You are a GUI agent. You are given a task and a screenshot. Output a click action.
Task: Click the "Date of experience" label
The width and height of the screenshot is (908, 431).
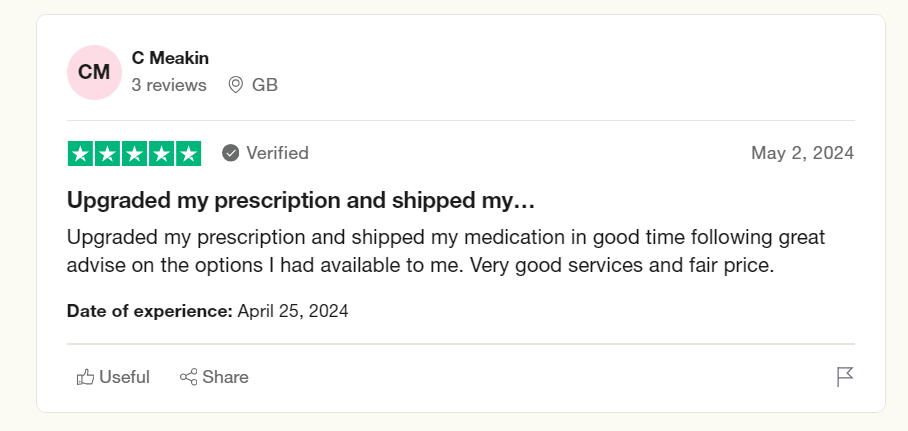pyautogui.click(x=150, y=311)
